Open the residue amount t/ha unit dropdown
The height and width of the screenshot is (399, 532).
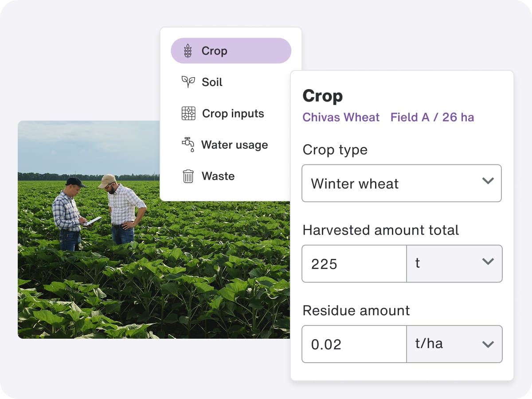click(454, 344)
